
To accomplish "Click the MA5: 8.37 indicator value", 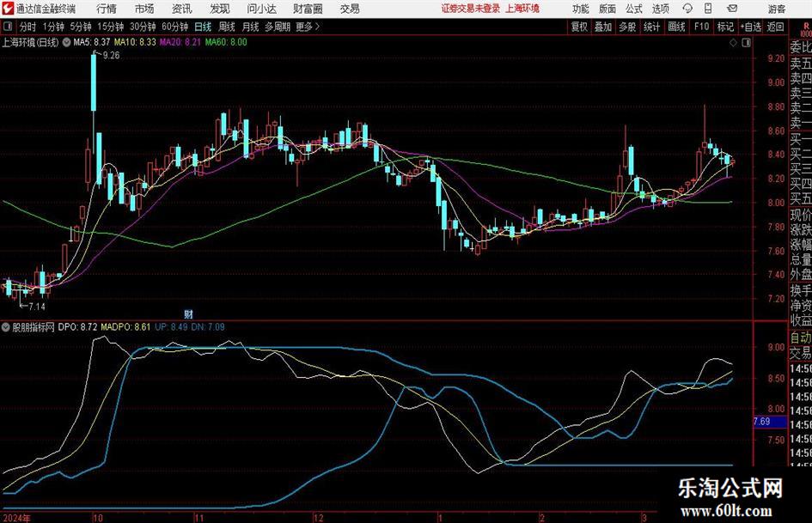I will [92, 42].
